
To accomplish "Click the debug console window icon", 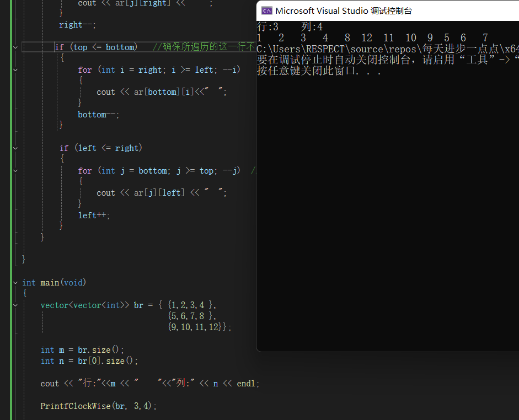I will (267, 11).
